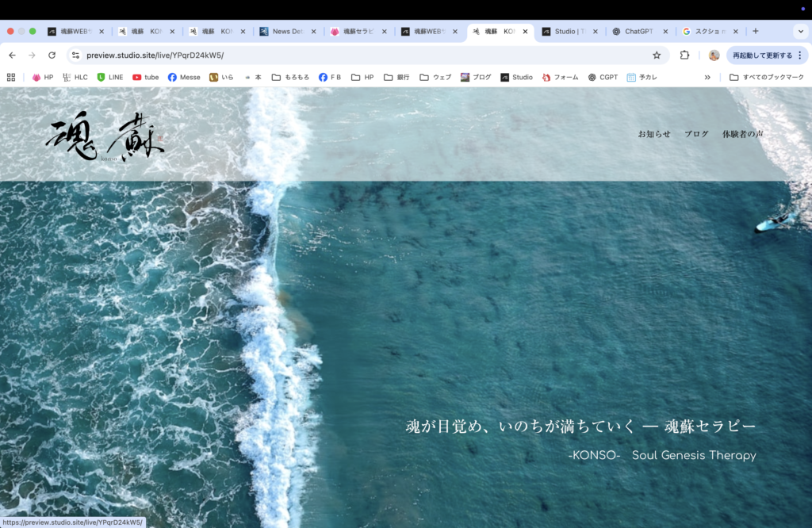This screenshot has width=812, height=528.
Task: Open the YouTube 'tube' bookmark
Action: pos(145,78)
